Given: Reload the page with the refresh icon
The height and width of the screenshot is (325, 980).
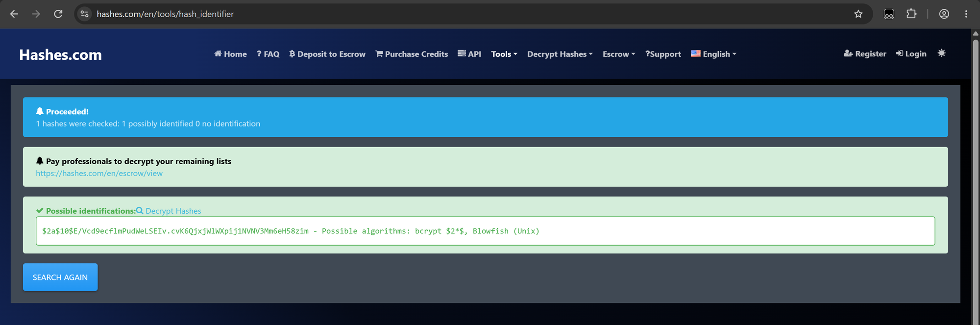Looking at the screenshot, I should [58, 14].
